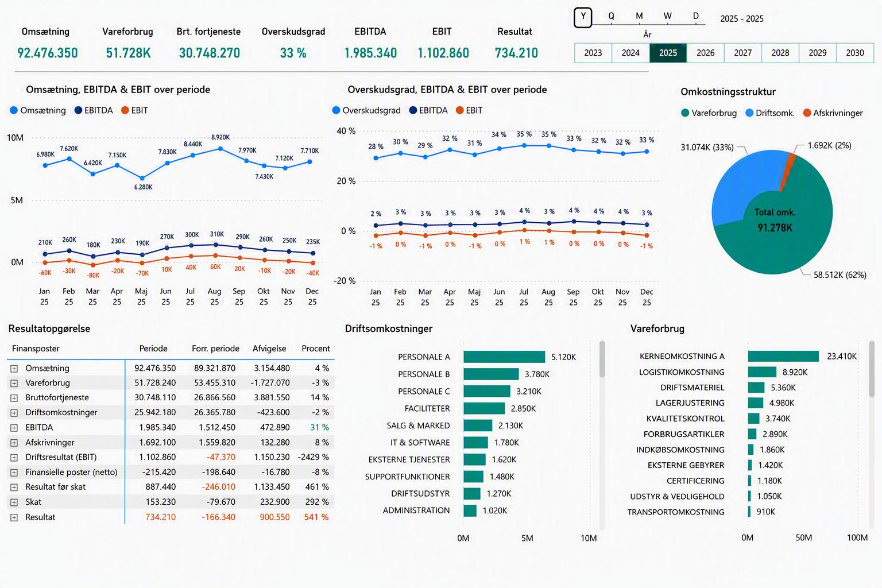Expand the Vareforbrug row in Resultatopgørelse
Viewport: 882px width, 588px height.
coord(14,383)
